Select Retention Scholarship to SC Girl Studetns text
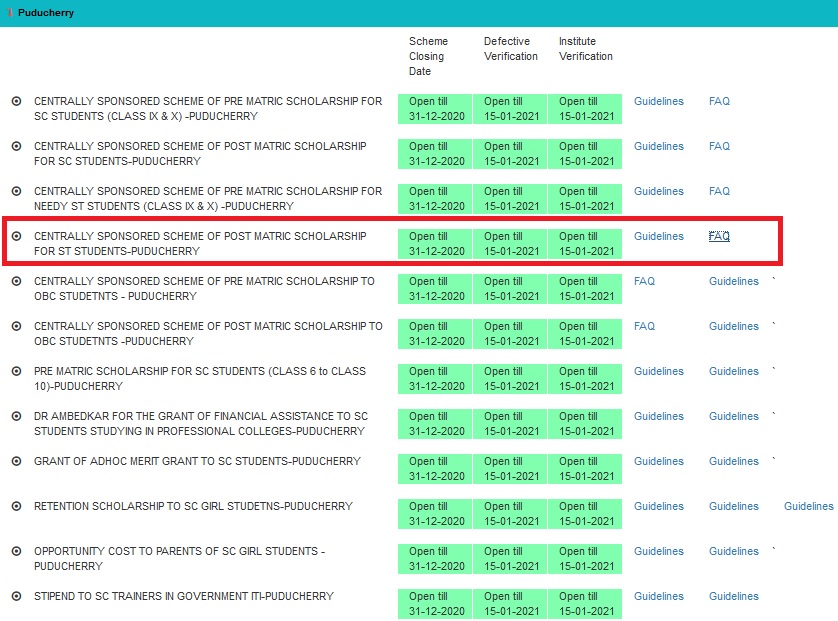The height and width of the screenshot is (621, 838). click(x=193, y=506)
